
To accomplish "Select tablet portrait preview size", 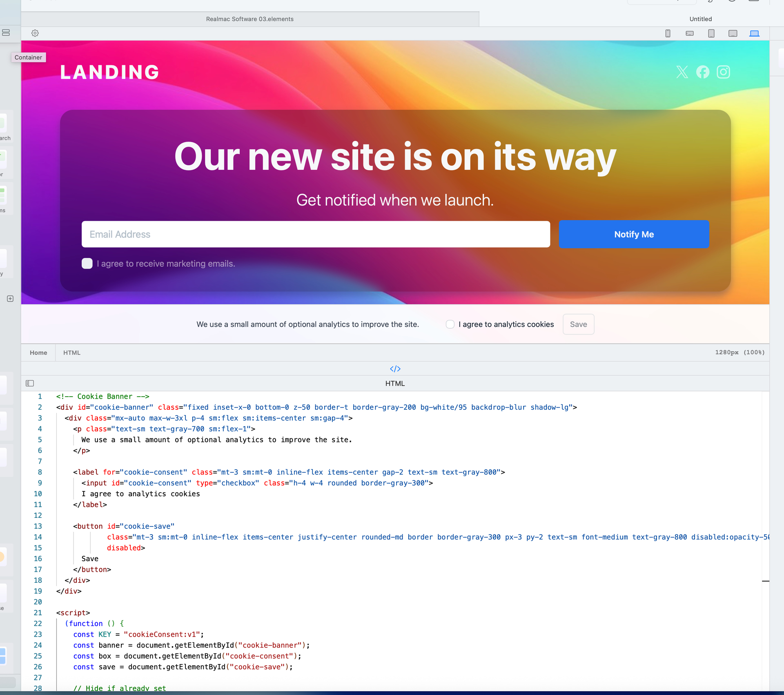I will pyautogui.click(x=711, y=33).
